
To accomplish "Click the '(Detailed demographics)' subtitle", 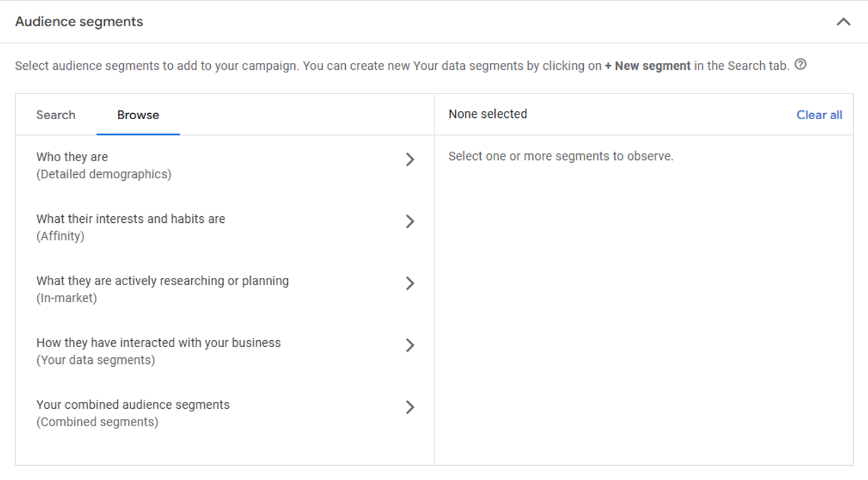I will (104, 174).
